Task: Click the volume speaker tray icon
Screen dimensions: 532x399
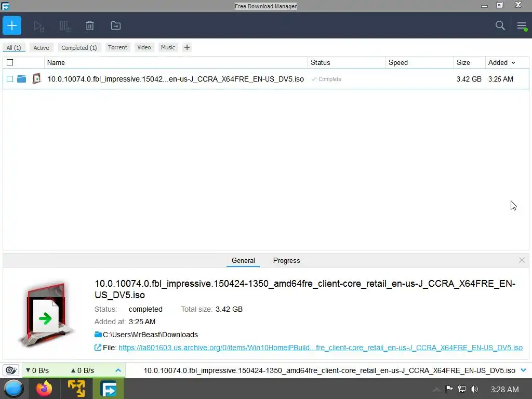Action: (474, 389)
